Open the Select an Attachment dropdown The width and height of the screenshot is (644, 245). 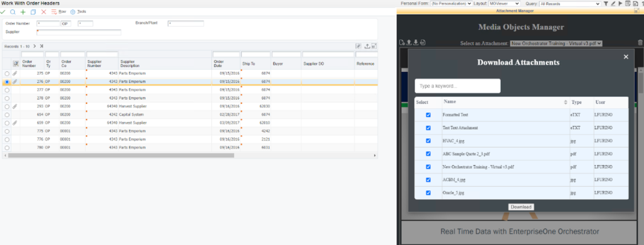point(556,43)
